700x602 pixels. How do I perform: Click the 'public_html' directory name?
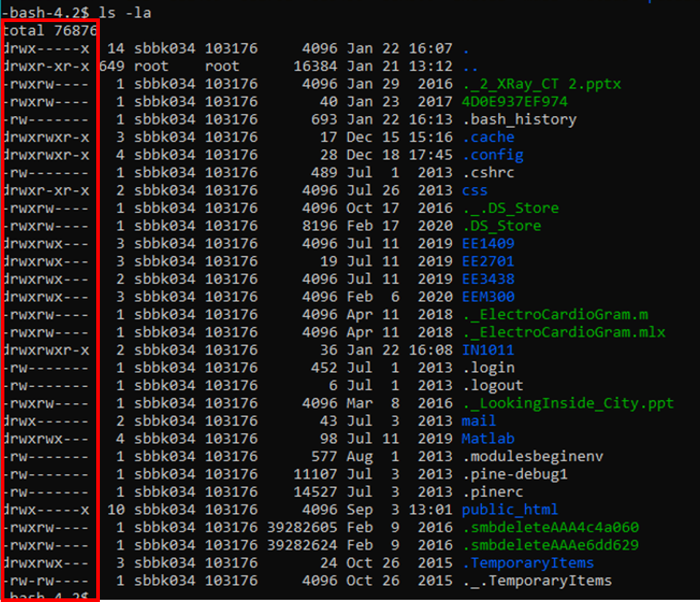510,509
